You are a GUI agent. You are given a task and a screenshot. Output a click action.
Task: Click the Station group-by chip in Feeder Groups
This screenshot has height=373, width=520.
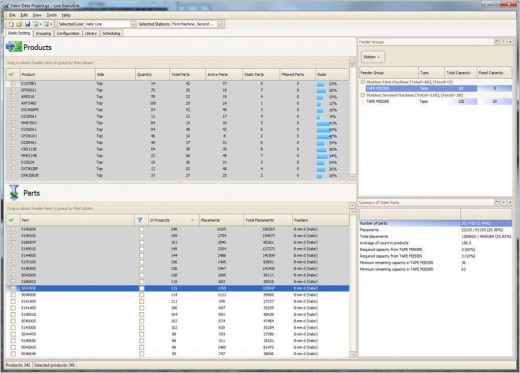click(373, 57)
